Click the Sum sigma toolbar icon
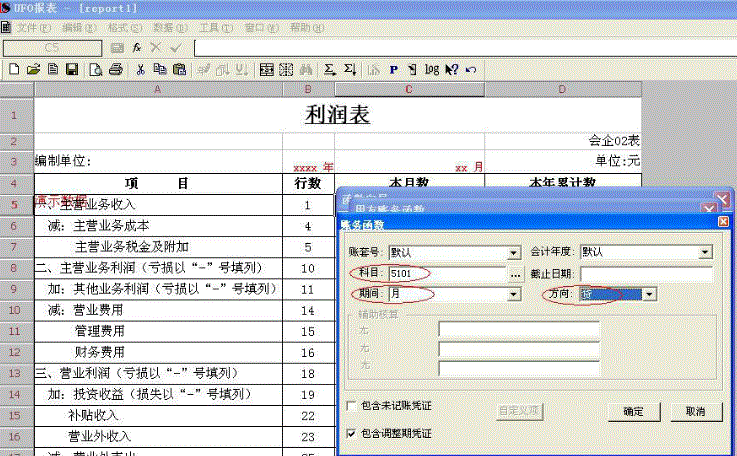Image resolution: width=737 pixels, height=456 pixels. [330, 70]
